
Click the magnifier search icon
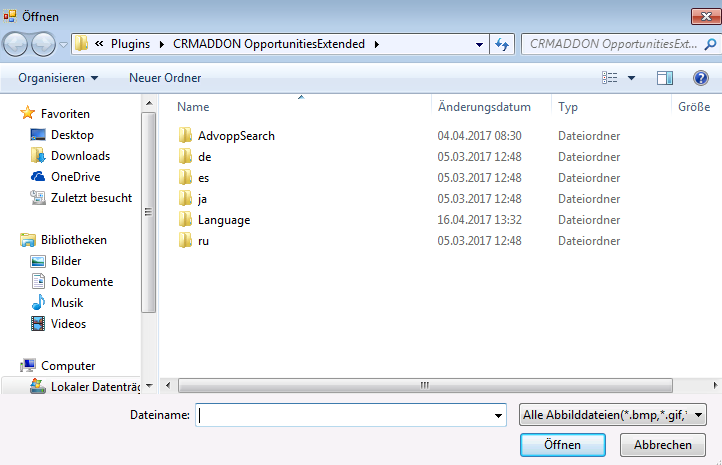pos(710,44)
